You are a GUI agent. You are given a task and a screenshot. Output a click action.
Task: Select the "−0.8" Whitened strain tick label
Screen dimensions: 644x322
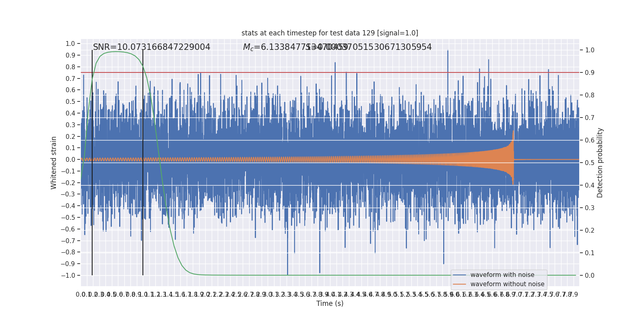pyautogui.click(x=68, y=252)
